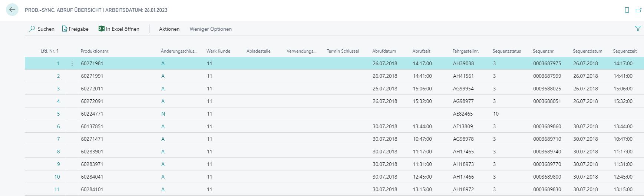Open the Aktionen menu
This screenshot has height=196, width=644.
pyautogui.click(x=169, y=29)
